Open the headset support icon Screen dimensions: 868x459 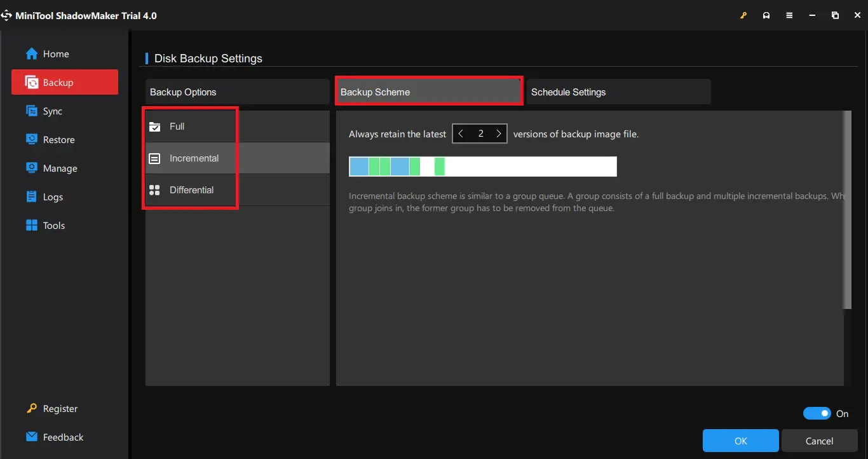click(766, 15)
